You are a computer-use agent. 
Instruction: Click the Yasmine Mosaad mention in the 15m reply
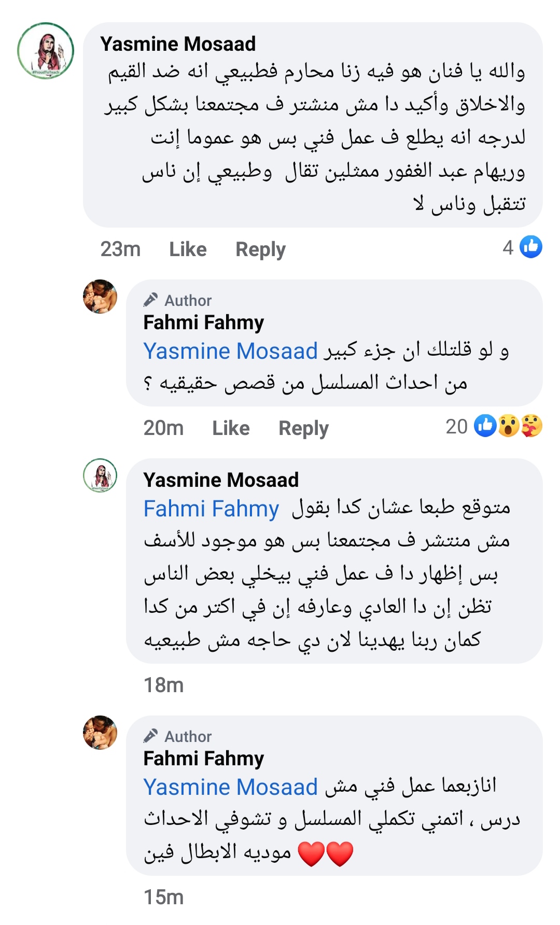click(x=230, y=787)
